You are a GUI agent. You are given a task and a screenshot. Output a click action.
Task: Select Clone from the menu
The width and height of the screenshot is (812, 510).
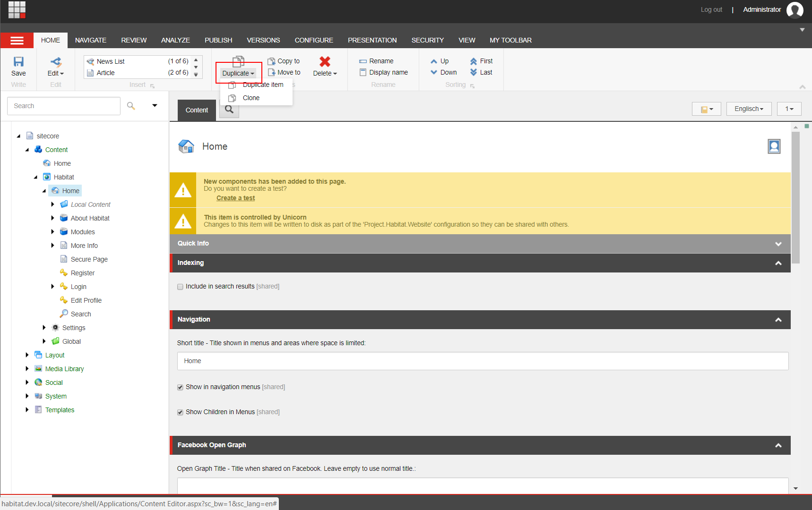(257, 98)
